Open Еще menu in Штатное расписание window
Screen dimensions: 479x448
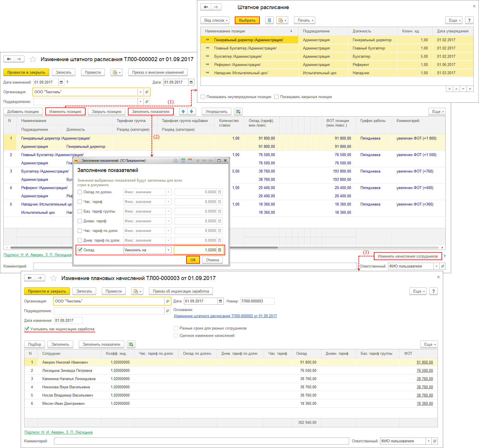coord(454,20)
